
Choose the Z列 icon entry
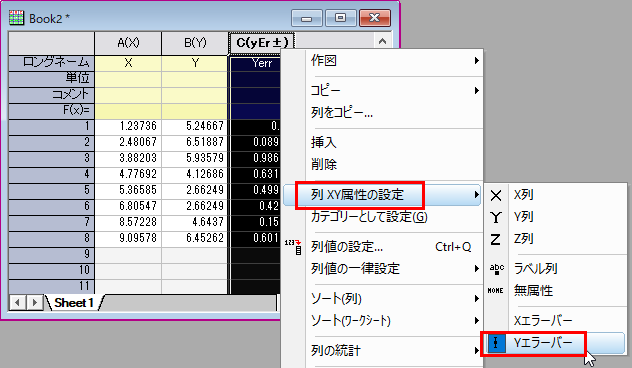(x=496, y=239)
